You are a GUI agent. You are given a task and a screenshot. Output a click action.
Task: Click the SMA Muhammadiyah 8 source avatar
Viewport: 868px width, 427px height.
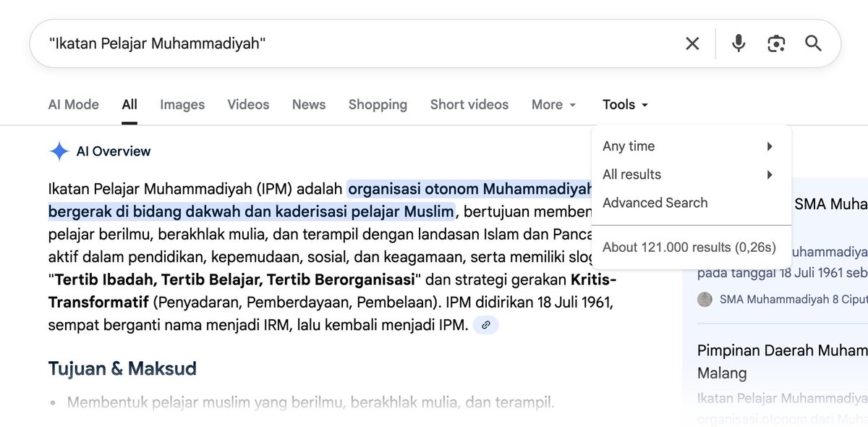click(705, 299)
